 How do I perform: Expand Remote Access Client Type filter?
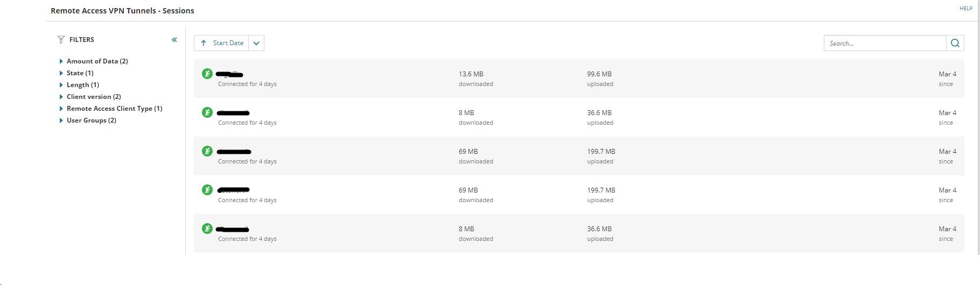tap(61, 109)
